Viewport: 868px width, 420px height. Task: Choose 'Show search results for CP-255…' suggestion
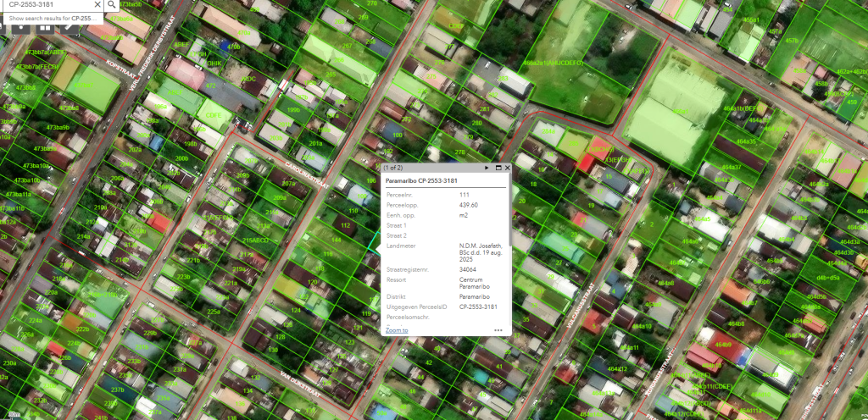tap(51, 19)
